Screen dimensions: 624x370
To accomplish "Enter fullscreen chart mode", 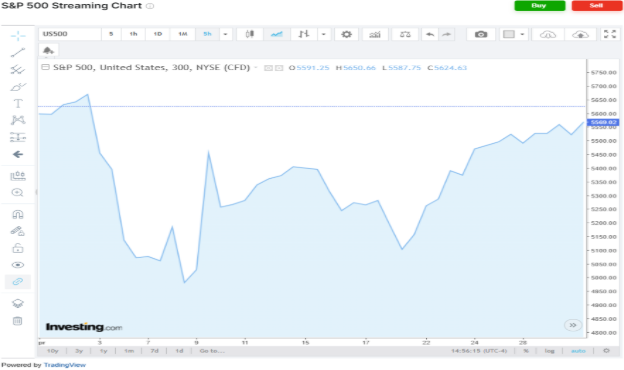I will pos(610,34).
